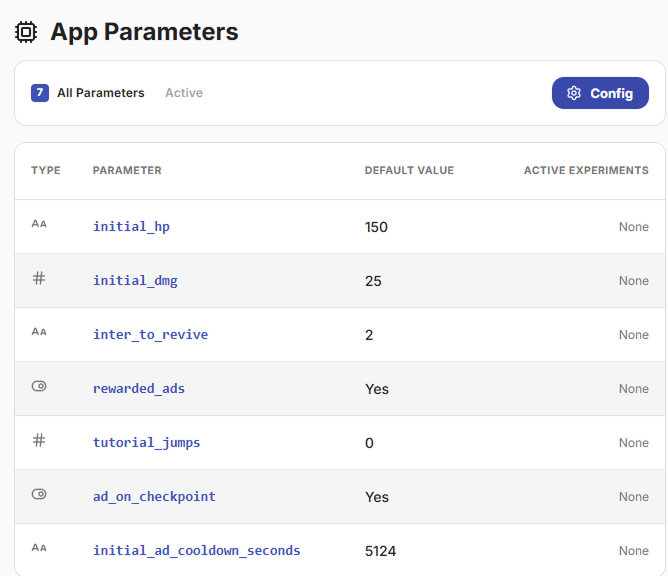668x576 pixels.
Task: Click the Active Experiments column header
Action: pyautogui.click(x=586, y=171)
